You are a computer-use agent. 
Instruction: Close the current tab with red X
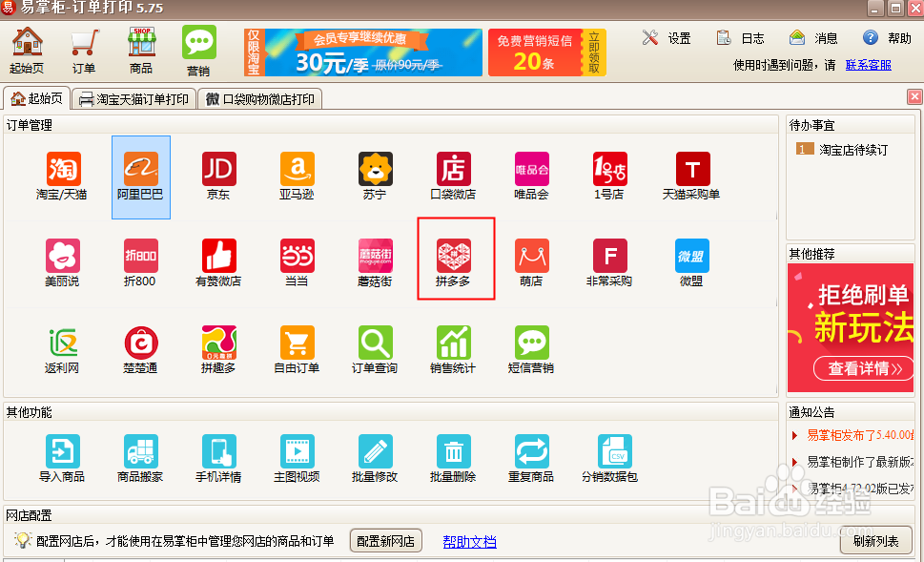tap(914, 97)
